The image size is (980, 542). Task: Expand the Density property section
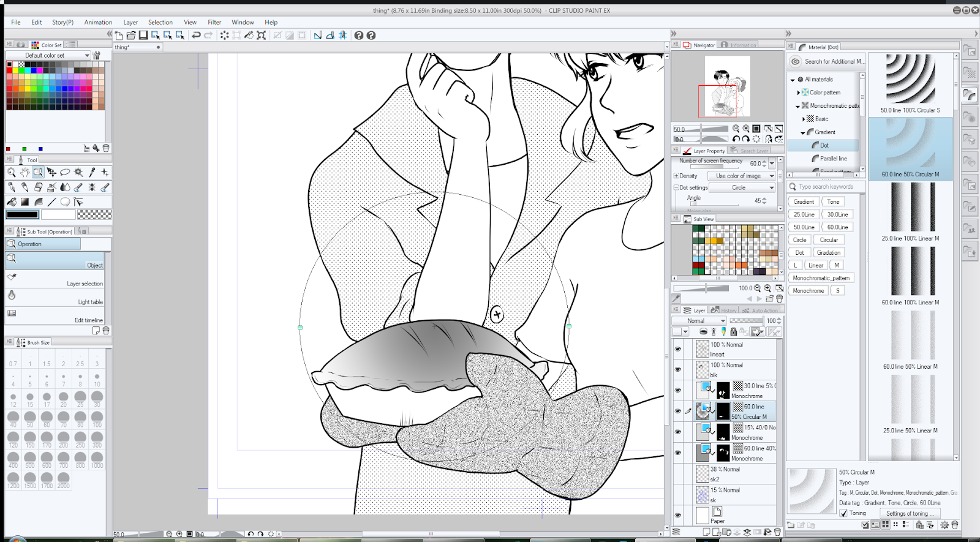tap(676, 176)
